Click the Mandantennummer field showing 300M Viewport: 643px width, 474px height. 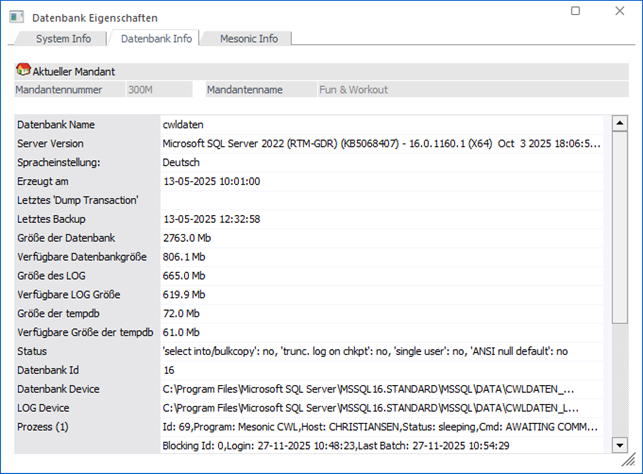click(158, 89)
